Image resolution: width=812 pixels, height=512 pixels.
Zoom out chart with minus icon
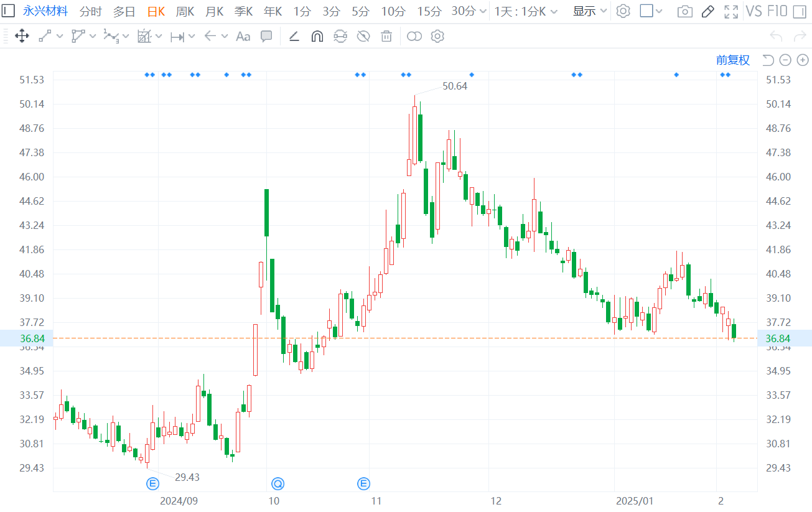pos(785,60)
